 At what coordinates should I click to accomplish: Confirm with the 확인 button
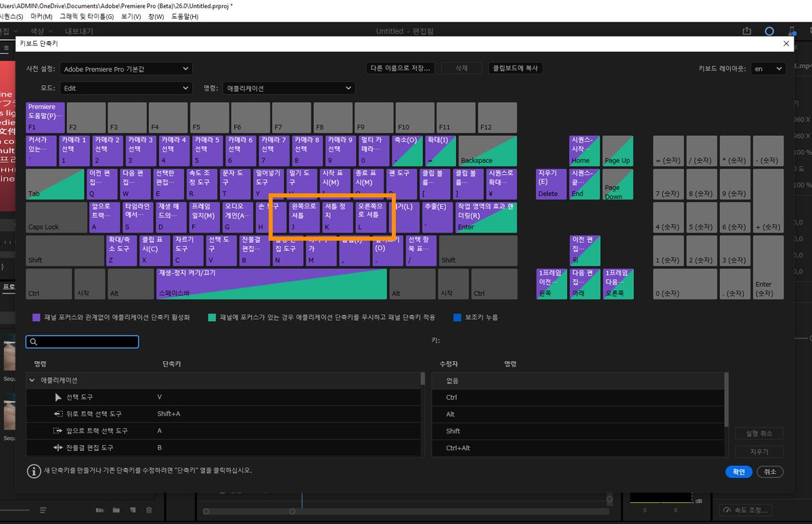click(x=738, y=472)
